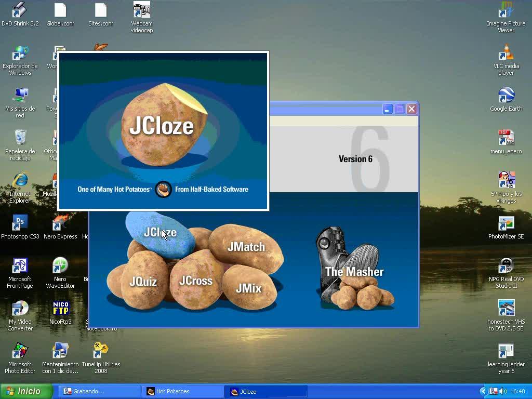Open the Webcam videocap shortcut
532x399 pixels.
pyautogui.click(x=141, y=10)
